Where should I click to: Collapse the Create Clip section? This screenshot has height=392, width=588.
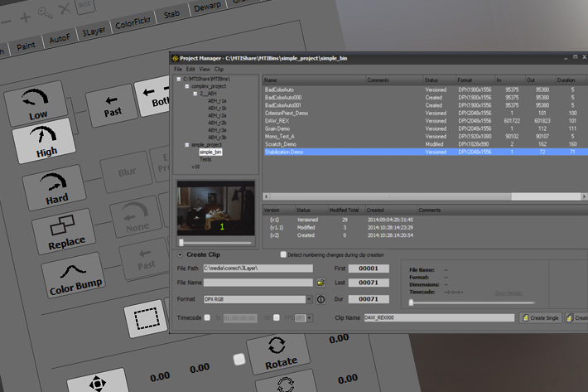point(180,254)
